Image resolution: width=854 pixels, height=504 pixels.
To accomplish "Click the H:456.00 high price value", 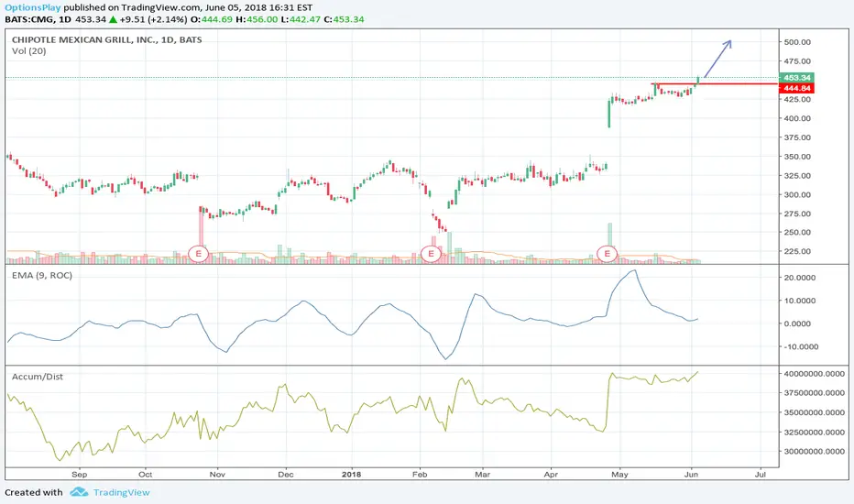I will pyautogui.click(x=257, y=19).
